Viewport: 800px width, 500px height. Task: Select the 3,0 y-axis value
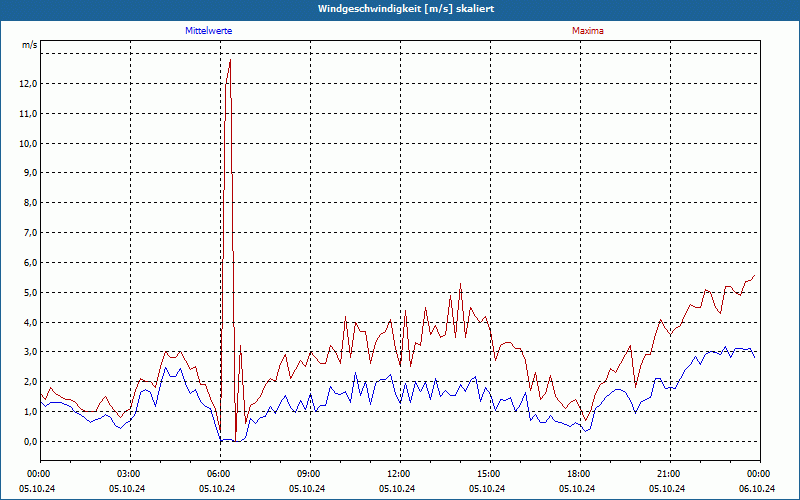29,352
